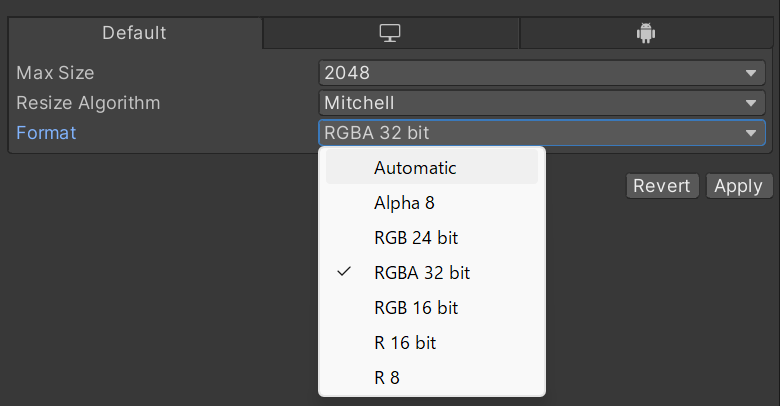The width and height of the screenshot is (780, 406).
Task: Select Alpha 8 format option
Action: pyautogui.click(x=404, y=203)
